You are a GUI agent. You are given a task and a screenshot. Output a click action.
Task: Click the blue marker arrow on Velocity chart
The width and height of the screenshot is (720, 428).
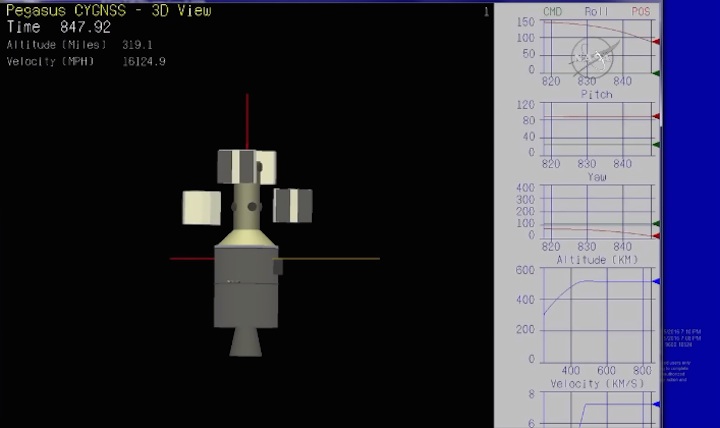point(655,404)
